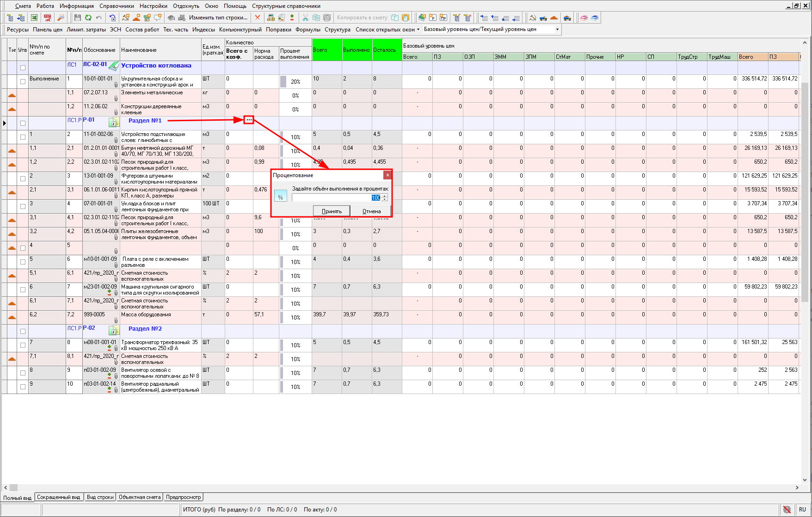This screenshot has height=517, width=812.
Task: Increase percent with the spinner up arrow
Action: pos(385,196)
